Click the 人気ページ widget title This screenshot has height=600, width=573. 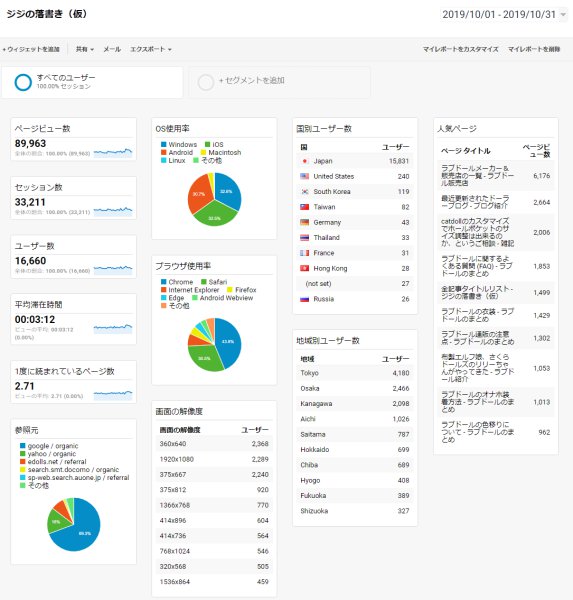pyautogui.click(x=457, y=129)
